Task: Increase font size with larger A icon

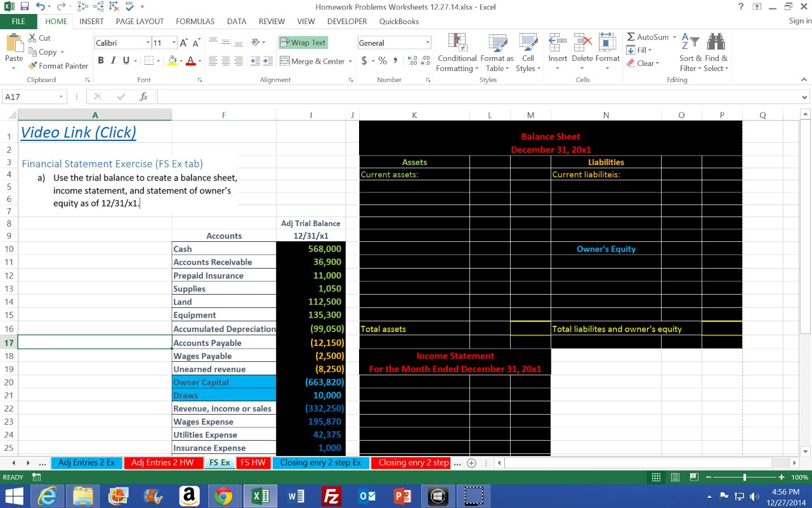Action: [183, 43]
